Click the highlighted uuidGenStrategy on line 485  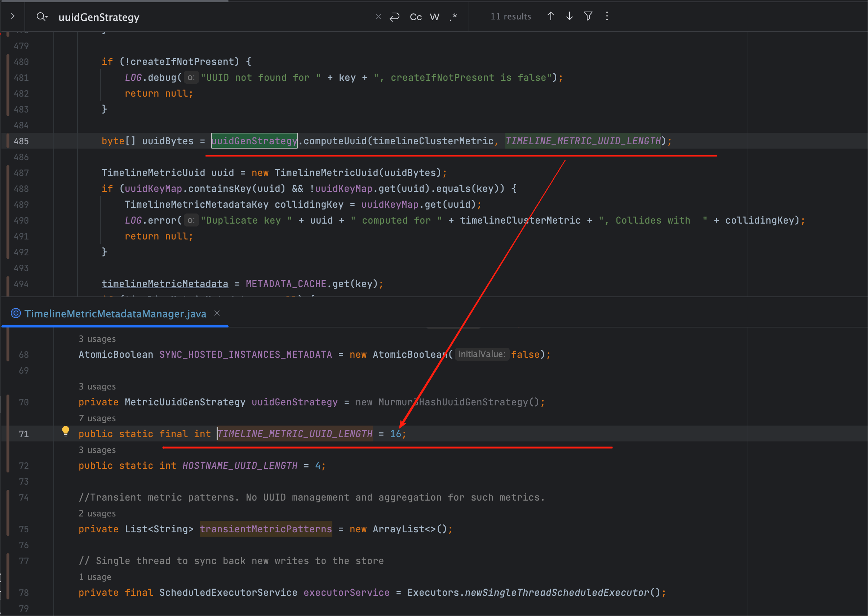point(254,141)
